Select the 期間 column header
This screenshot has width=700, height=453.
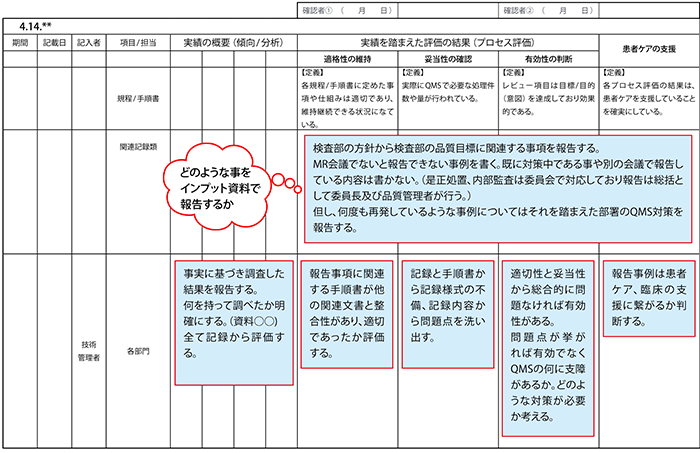click(x=20, y=44)
